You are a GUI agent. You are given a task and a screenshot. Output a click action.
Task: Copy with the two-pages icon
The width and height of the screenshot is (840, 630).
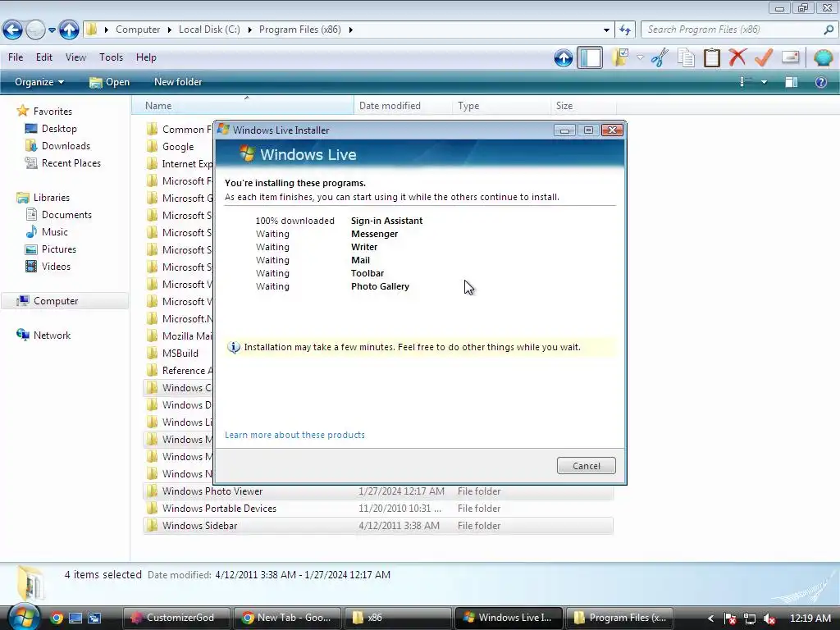coord(686,57)
